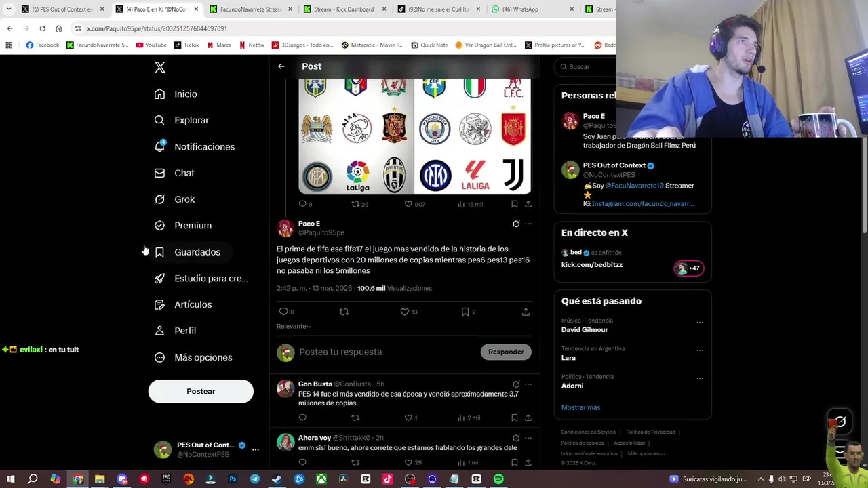Image resolution: width=868 pixels, height=488 pixels.
Task: Open more options for Adorni trend
Action: (x=700, y=378)
